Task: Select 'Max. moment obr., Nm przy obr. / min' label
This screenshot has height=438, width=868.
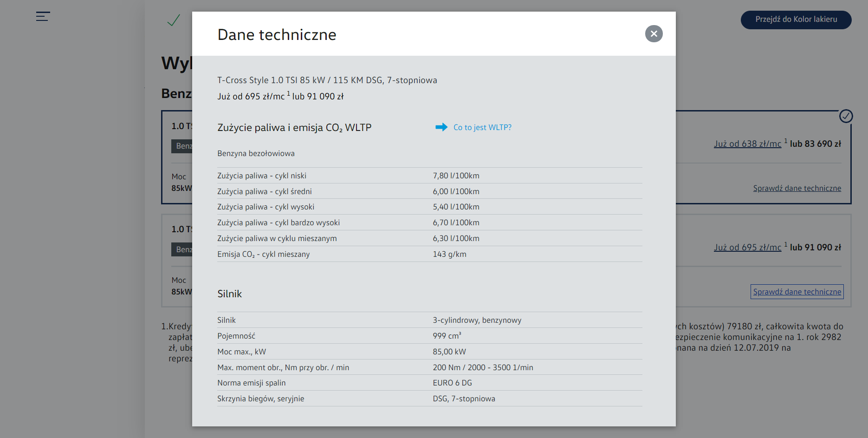Action: pos(283,367)
